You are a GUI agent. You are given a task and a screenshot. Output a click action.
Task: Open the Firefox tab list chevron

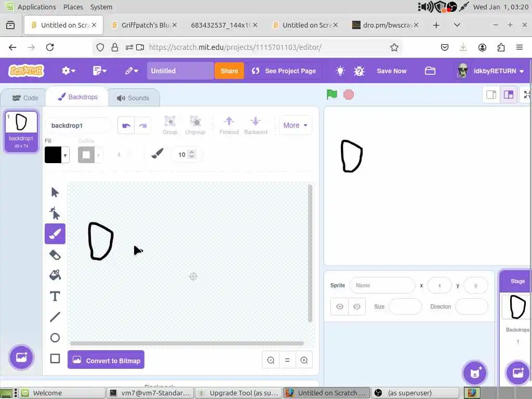(x=457, y=25)
